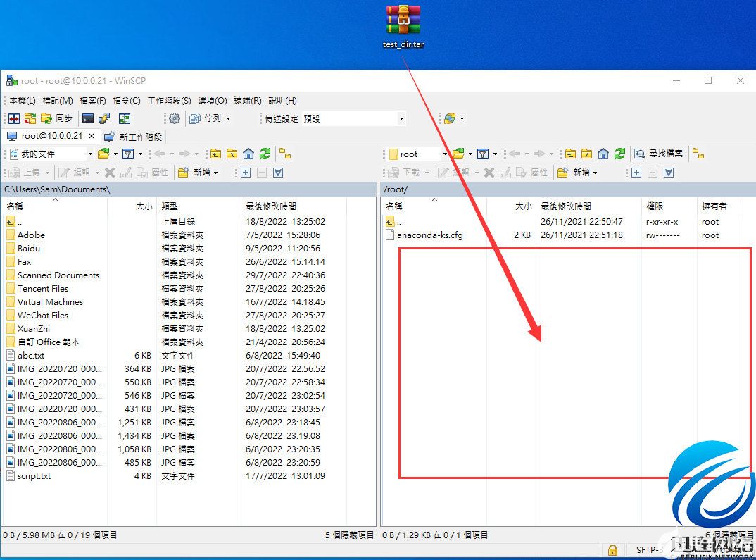Image resolution: width=756 pixels, height=560 pixels.
Task: Click the synchronize directories icon beside compare
Action: pyautogui.click(x=30, y=118)
